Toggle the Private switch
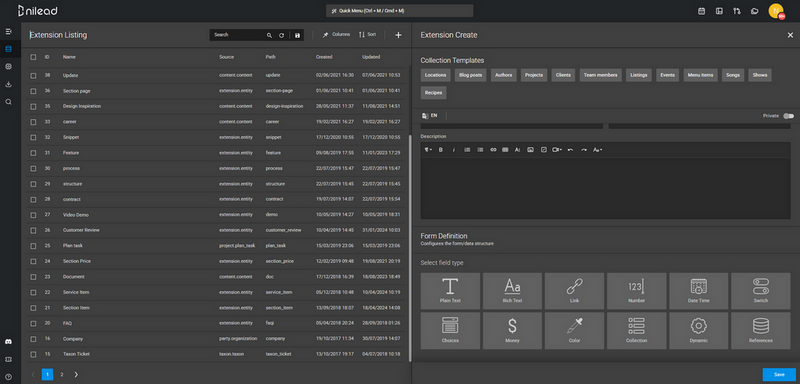 [x=788, y=116]
